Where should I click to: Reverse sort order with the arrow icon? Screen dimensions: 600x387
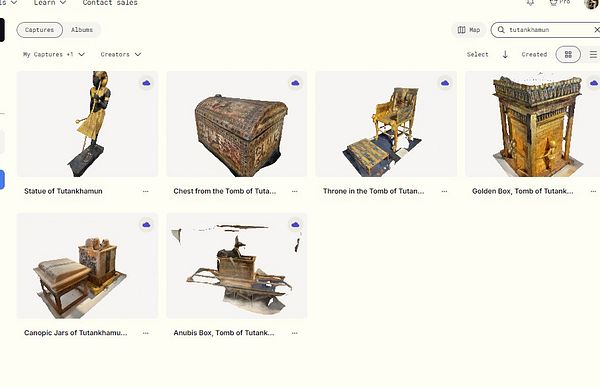pyautogui.click(x=505, y=54)
